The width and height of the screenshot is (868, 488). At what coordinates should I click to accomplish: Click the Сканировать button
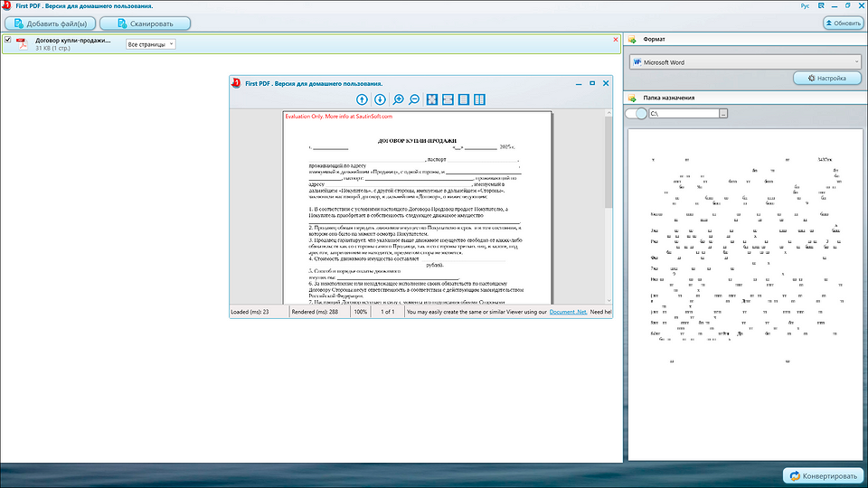pos(145,23)
